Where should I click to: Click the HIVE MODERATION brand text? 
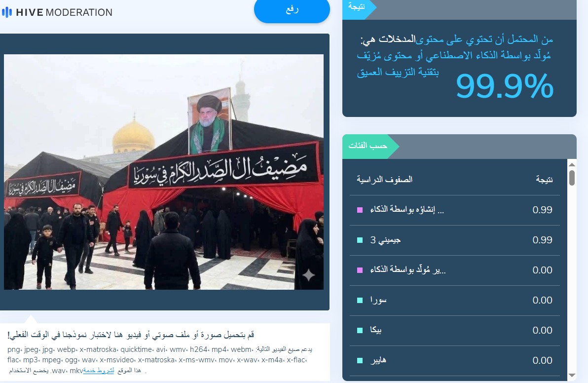point(64,12)
